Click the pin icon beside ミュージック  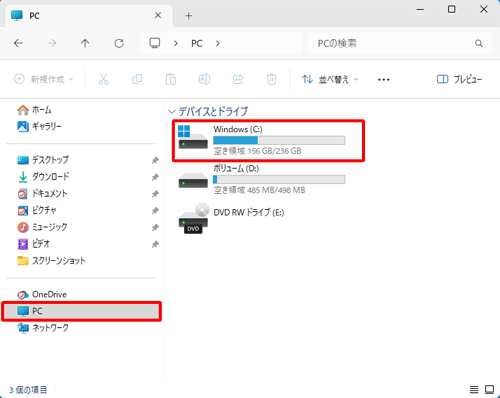[155, 227]
